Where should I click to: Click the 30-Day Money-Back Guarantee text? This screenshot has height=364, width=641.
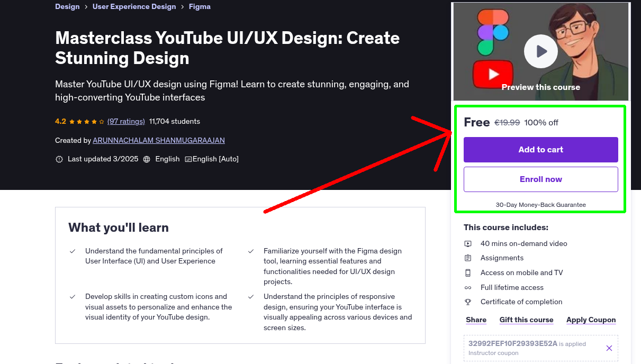541,205
